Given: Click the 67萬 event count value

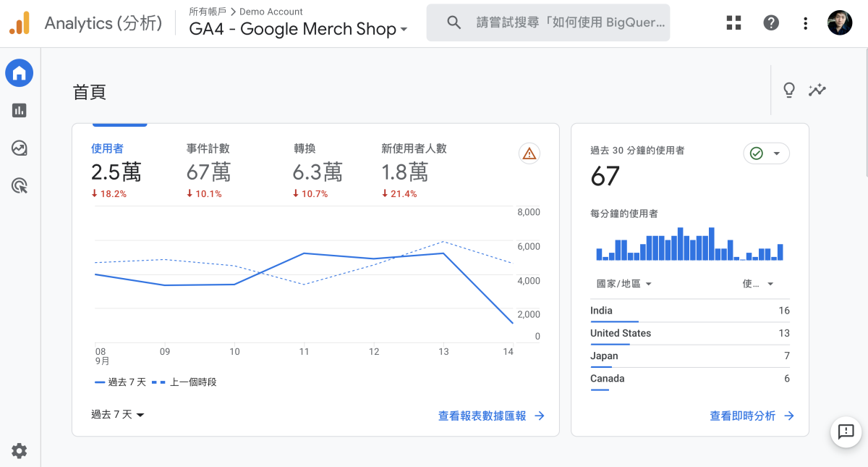Looking at the screenshot, I should point(209,172).
